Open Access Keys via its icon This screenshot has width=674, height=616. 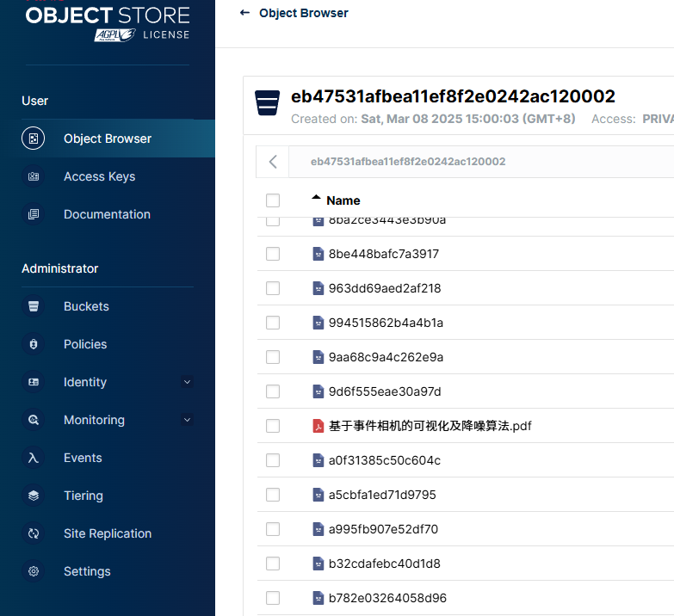click(x=33, y=176)
